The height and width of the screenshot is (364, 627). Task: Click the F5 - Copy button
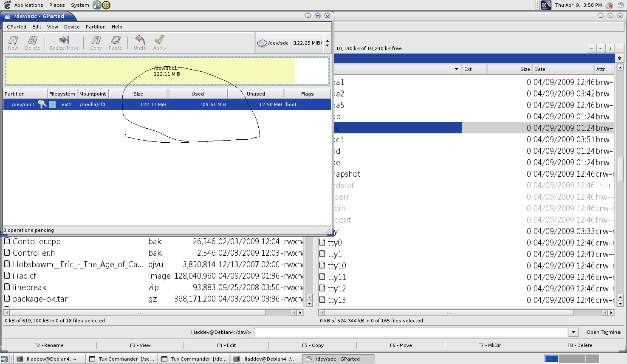[x=313, y=345]
